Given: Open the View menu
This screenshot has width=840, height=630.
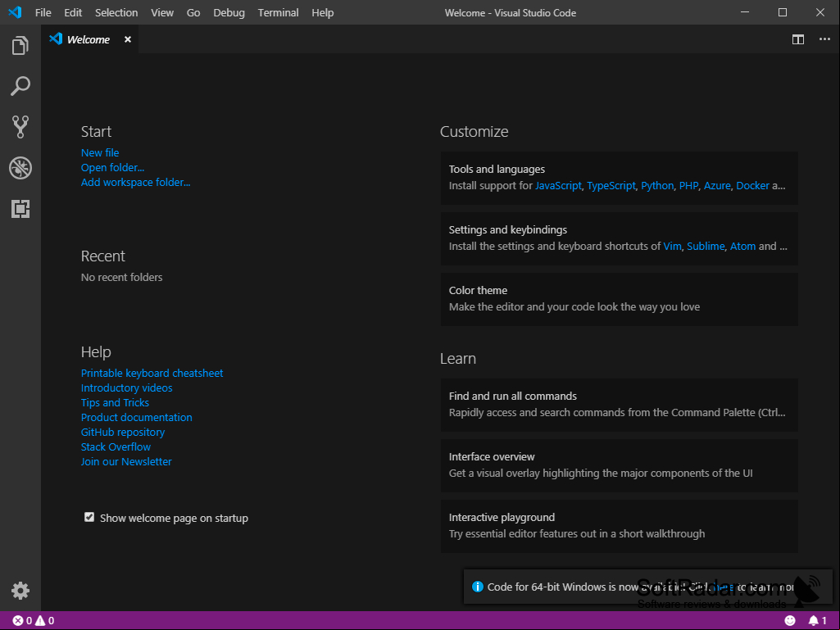Looking at the screenshot, I should point(162,12).
